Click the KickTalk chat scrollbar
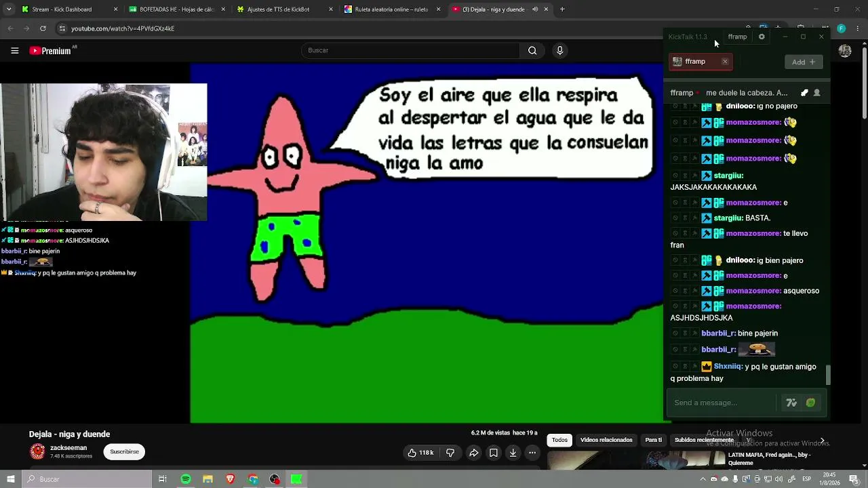Viewport: 868px width, 488px height. click(x=827, y=374)
